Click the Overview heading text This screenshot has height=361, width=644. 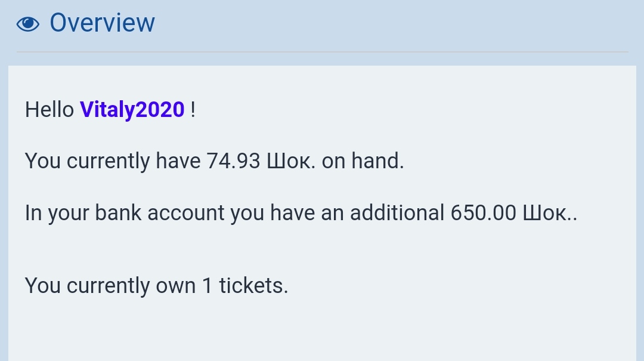(x=102, y=23)
